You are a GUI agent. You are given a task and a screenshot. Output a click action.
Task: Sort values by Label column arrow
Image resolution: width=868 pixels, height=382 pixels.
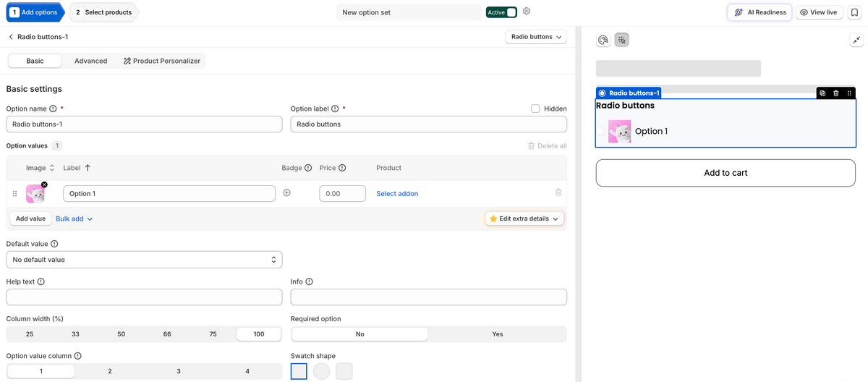coord(88,168)
